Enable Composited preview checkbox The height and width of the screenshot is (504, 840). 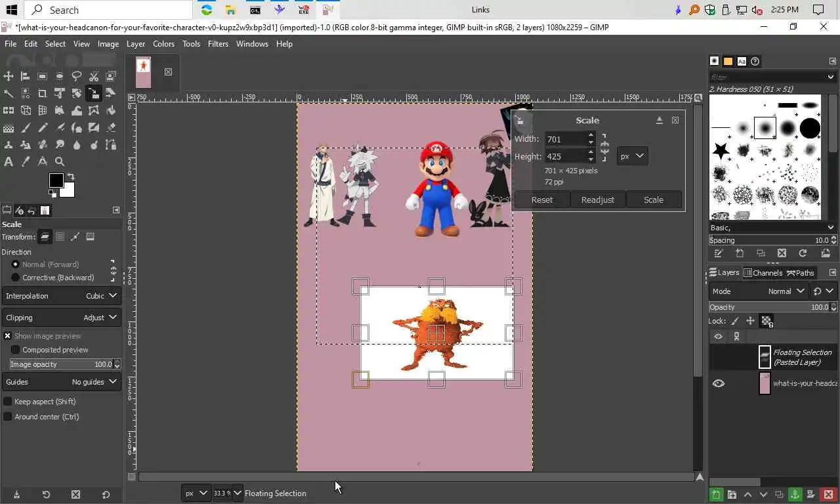[16, 350]
